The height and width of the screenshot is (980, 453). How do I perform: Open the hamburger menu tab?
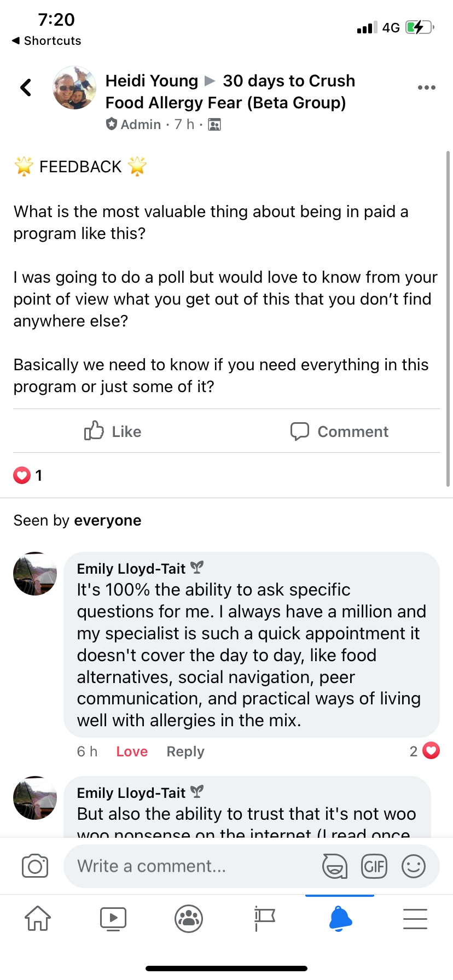pyautogui.click(x=415, y=918)
